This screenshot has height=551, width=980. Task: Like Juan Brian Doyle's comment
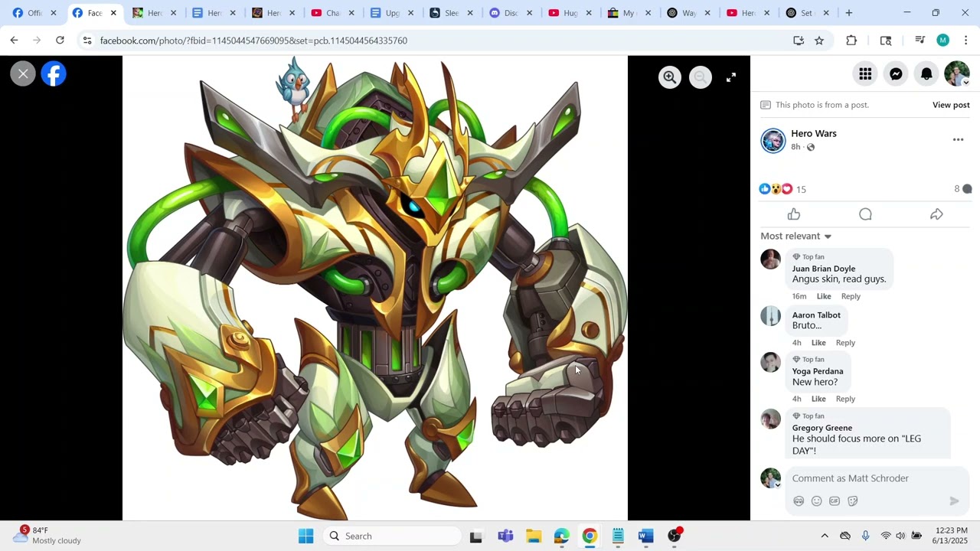click(x=824, y=296)
